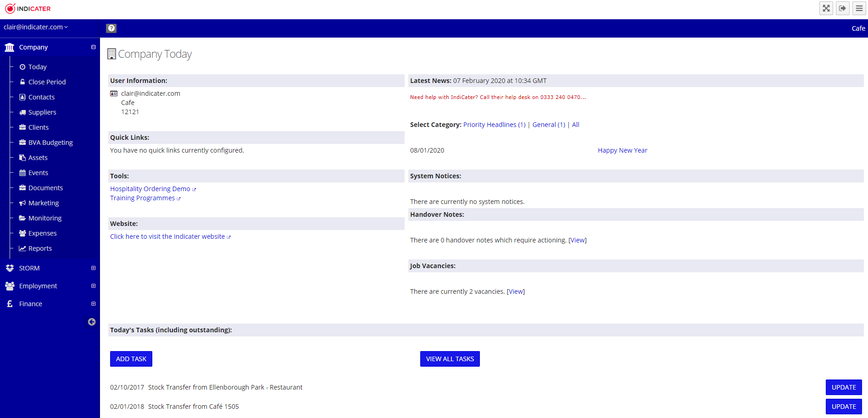Click the Close Period padlock icon
Screen dimensions: 868x418
[x=22, y=82]
